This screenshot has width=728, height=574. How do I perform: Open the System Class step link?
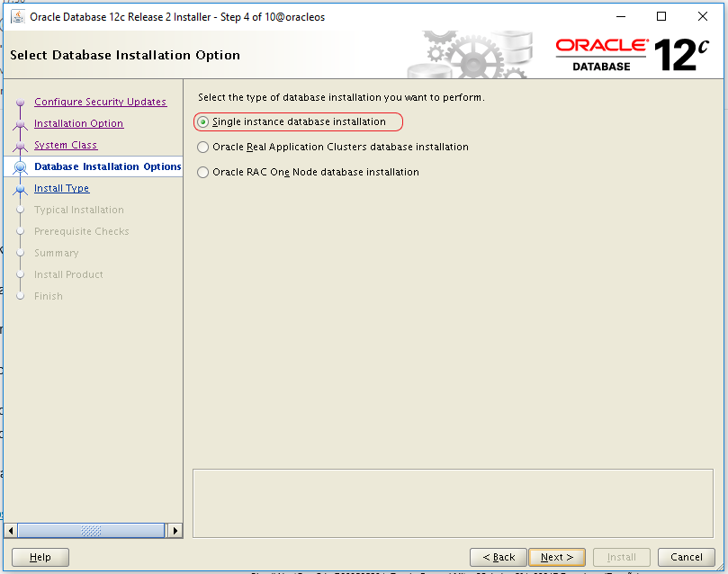[66, 145]
